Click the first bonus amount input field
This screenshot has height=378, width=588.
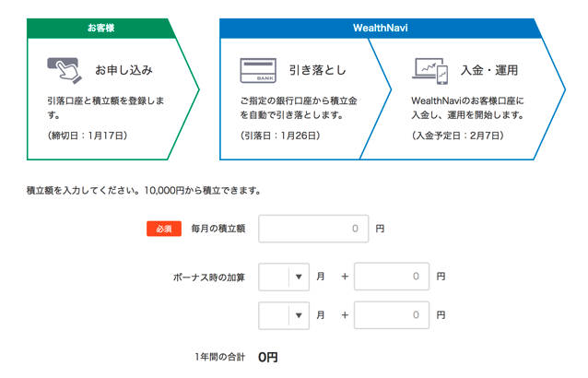(392, 277)
